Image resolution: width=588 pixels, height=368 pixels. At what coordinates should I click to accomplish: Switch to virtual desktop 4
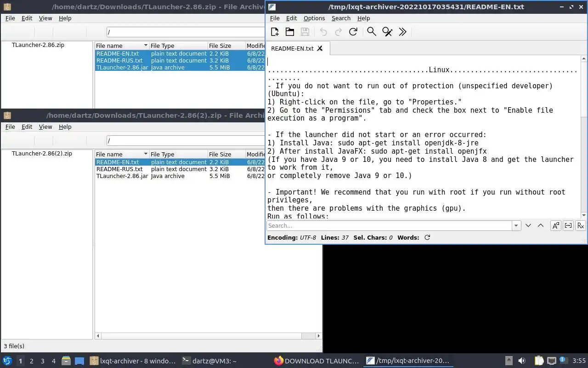click(53, 361)
